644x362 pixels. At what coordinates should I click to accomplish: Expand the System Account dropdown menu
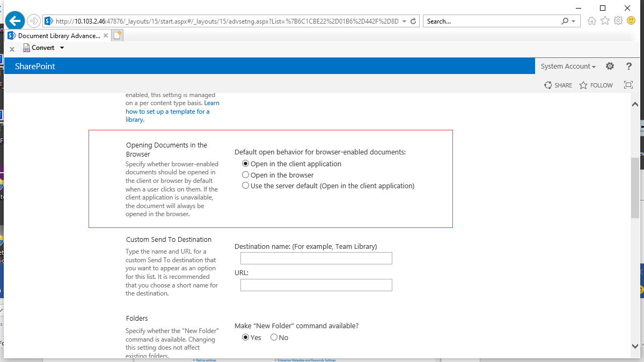[x=568, y=67]
